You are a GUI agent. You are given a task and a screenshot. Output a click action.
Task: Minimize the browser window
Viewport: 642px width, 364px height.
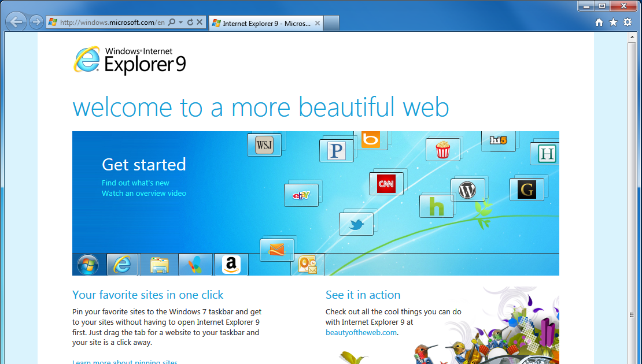586,6
